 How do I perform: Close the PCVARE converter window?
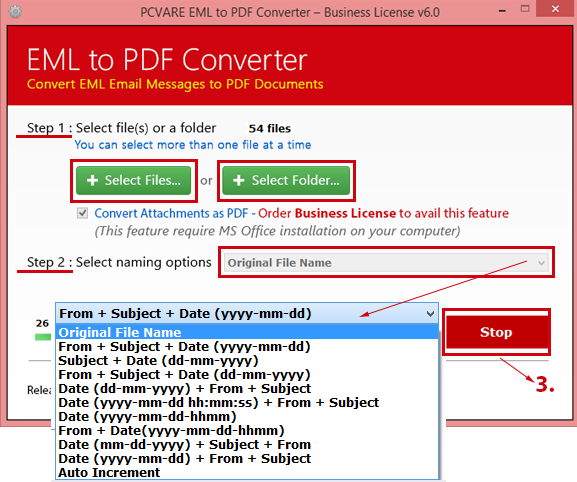[x=556, y=9]
